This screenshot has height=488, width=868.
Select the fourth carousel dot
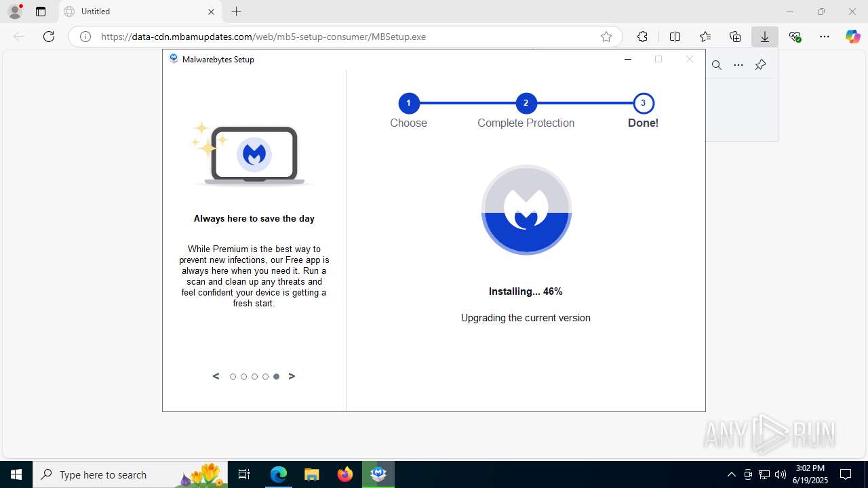pos(265,377)
